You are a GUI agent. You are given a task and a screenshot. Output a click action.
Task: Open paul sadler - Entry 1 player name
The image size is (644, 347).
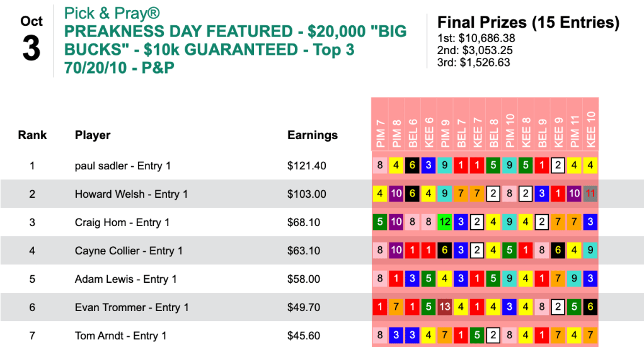pyautogui.click(x=123, y=166)
